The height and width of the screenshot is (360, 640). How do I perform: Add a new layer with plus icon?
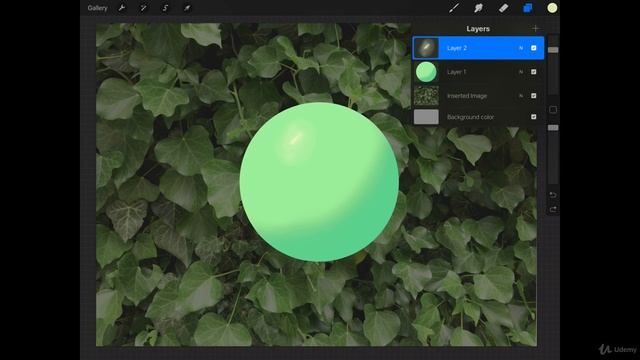[x=536, y=29]
